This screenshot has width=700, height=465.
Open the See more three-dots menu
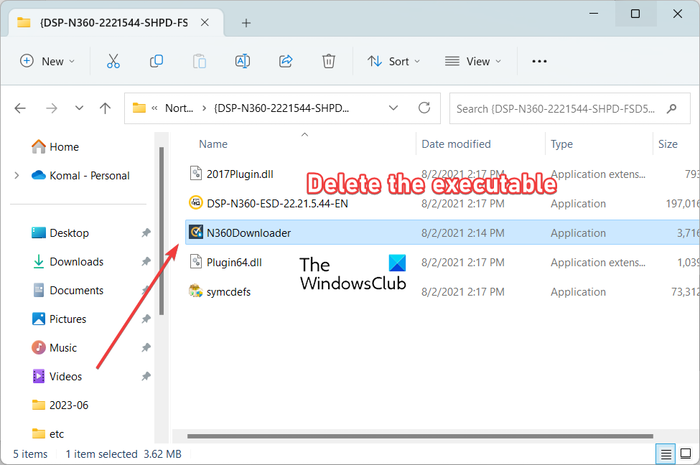pyautogui.click(x=539, y=61)
